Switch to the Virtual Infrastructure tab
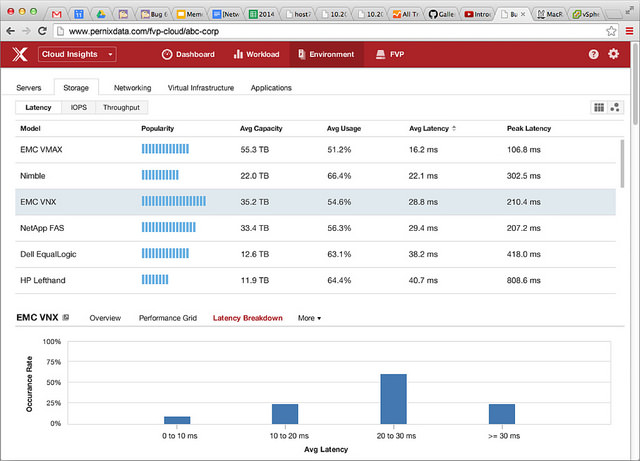This screenshot has width=640, height=461. pyautogui.click(x=201, y=88)
